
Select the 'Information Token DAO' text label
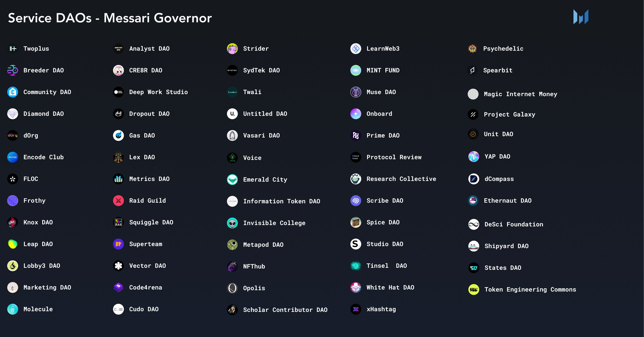(281, 201)
